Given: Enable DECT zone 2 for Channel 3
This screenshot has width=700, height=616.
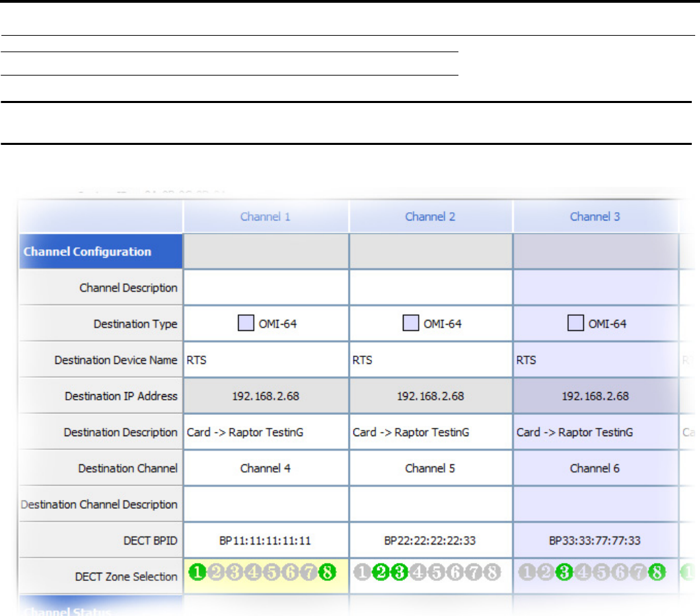Looking at the screenshot, I should point(546,572).
